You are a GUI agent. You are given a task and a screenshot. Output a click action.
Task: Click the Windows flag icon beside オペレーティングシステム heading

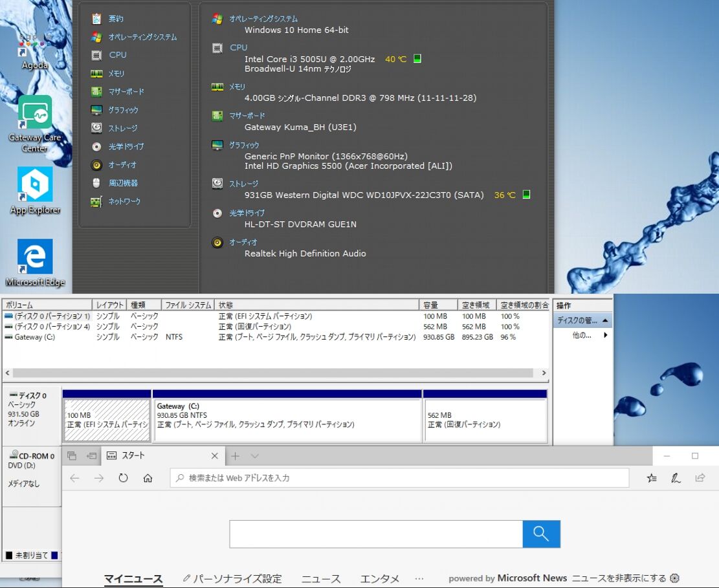[x=217, y=19]
